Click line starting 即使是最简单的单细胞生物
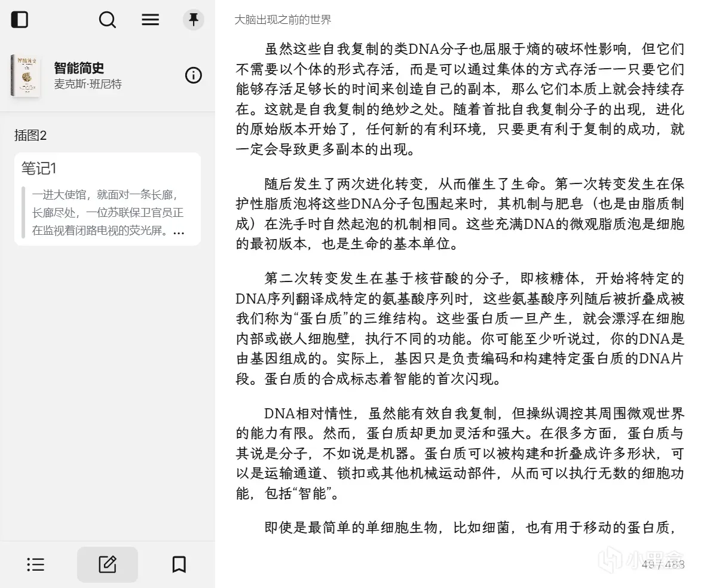 pyautogui.click(x=470, y=528)
